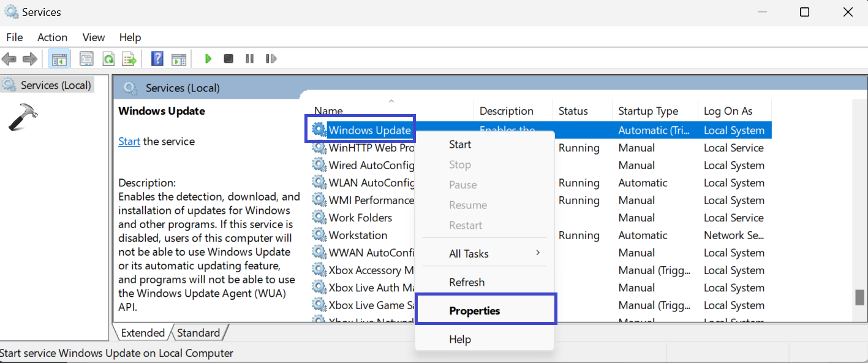
Task: Select the Workstation service row
Action: point(358,235)
